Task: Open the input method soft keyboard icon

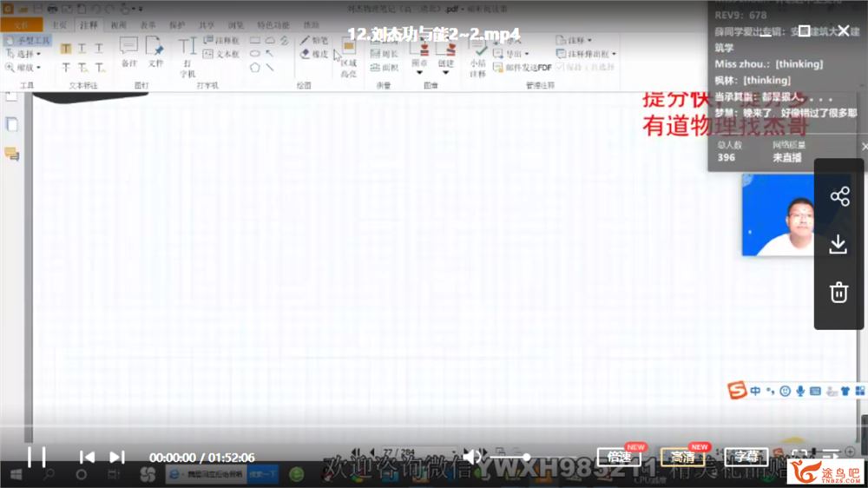Action: tap(815, 391)
